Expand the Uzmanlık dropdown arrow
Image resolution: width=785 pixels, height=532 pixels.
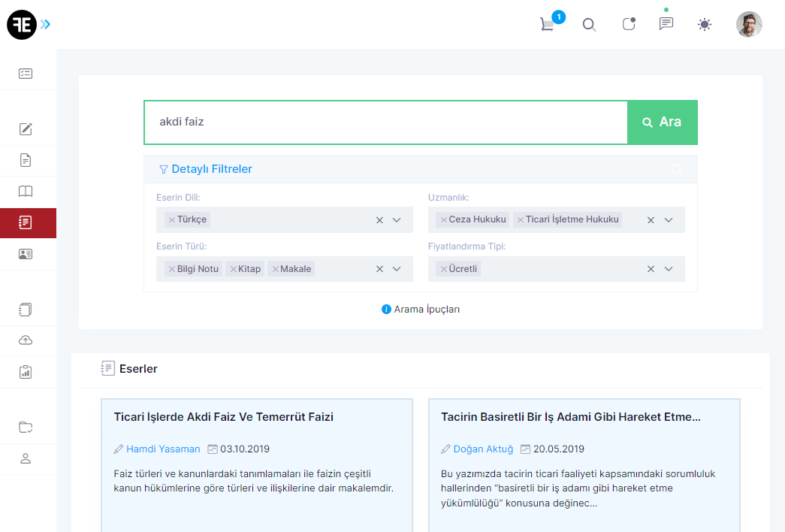point(669,220)
